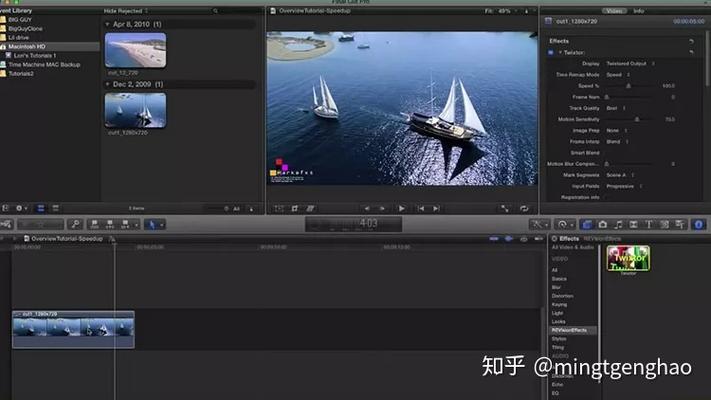Open the Transform tool in viewer
Viewport: 711px width, 400px height.
pyautogui.click(x=279, y=209)
